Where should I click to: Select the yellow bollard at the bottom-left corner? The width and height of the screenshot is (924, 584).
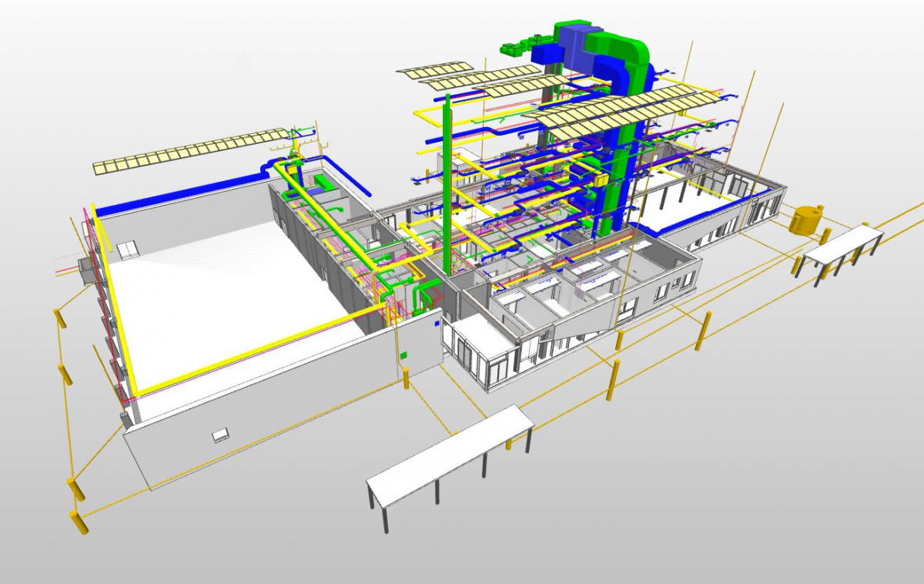79,522
